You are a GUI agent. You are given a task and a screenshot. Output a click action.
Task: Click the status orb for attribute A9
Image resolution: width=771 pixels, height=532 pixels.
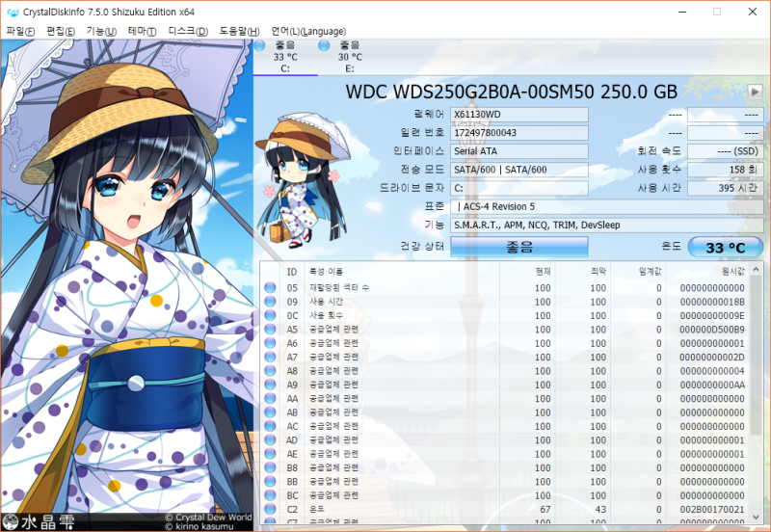pyautogui.click(x=270, y=385)
